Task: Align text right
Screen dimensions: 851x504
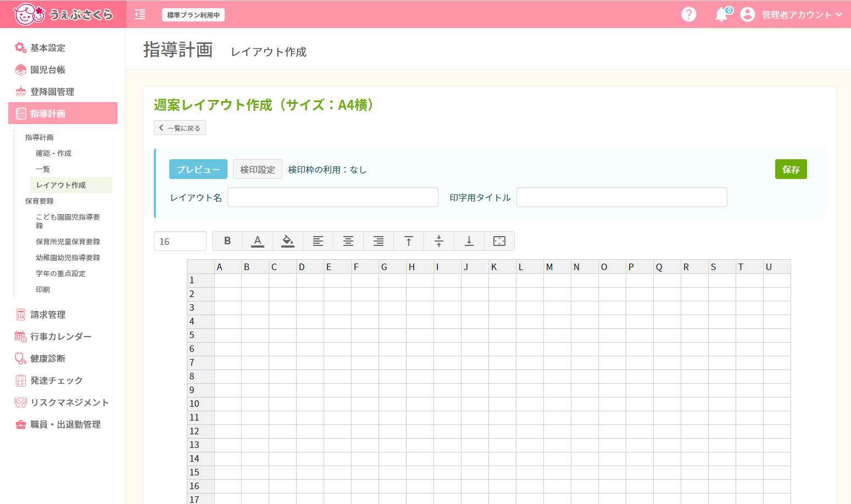Action: [x=379, y=241]
